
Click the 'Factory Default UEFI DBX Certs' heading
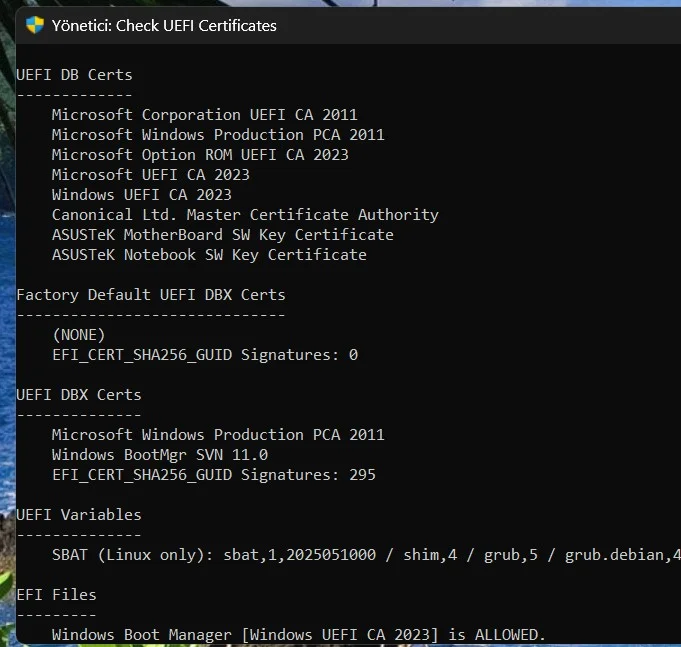151,295
